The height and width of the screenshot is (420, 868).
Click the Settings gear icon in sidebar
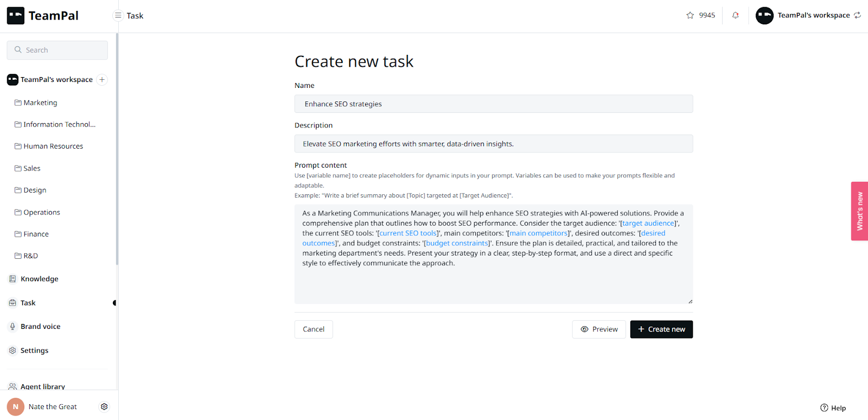[12, 351]
